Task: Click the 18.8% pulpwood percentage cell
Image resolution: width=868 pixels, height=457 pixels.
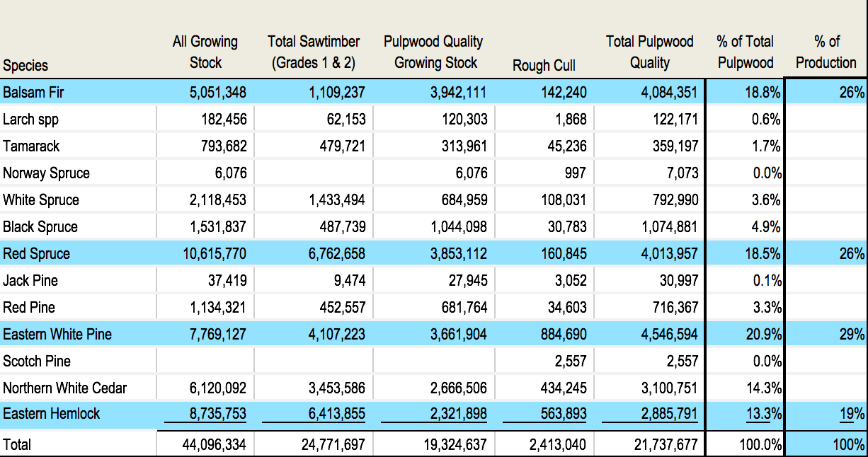Action: [x=763, y=92]
